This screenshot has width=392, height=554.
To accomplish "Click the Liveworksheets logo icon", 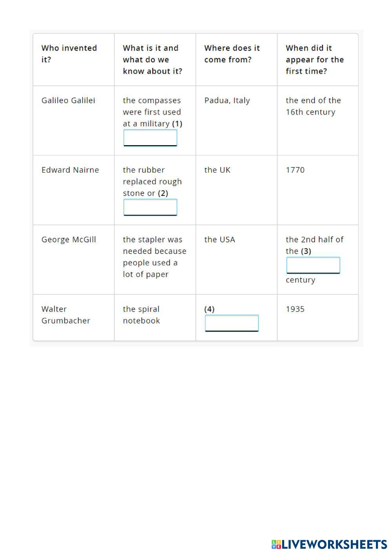I will pyautogui.click(x=276, y=544).
